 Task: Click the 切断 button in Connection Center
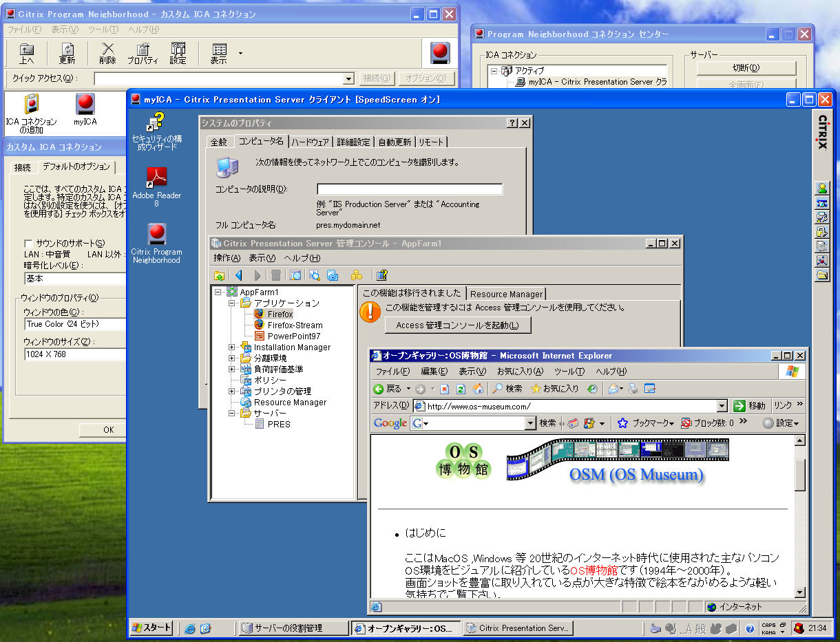746,68
